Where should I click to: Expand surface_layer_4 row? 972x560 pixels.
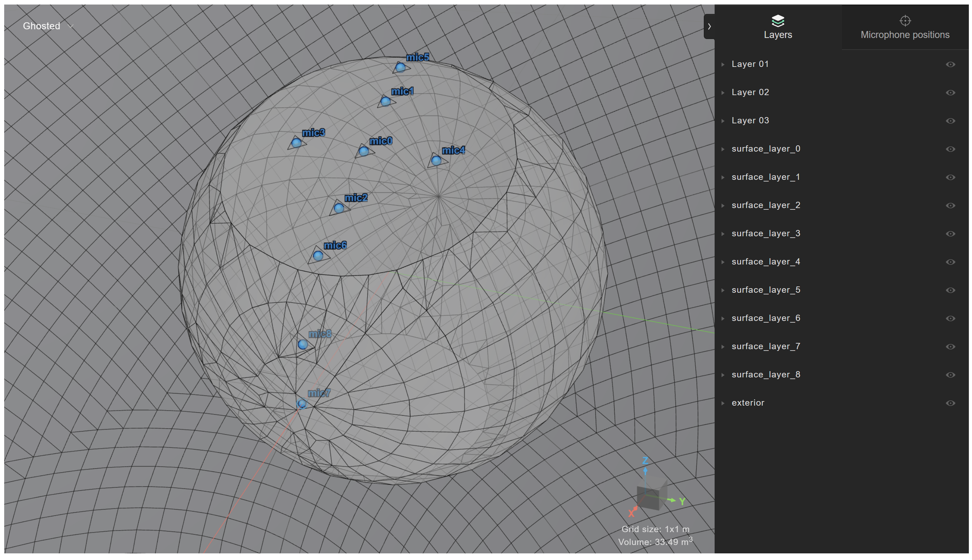pos(723,262)
